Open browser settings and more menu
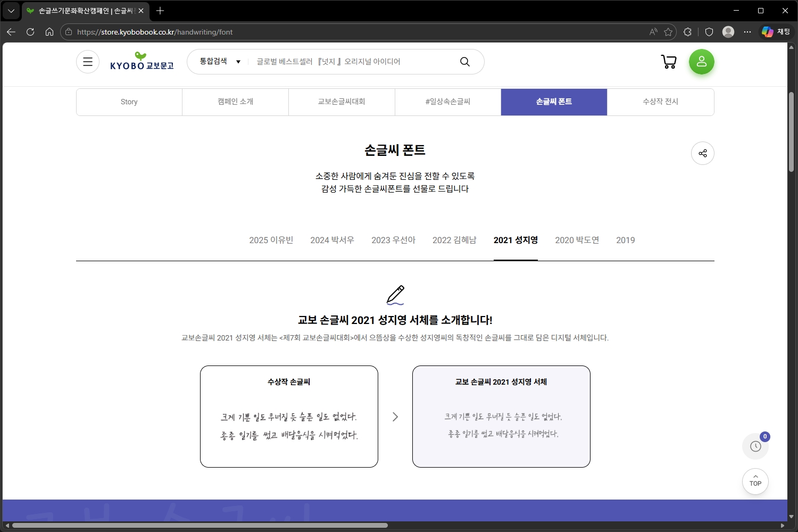The height and width of the screenshot is (532, 798). click(x=747, y=32)
